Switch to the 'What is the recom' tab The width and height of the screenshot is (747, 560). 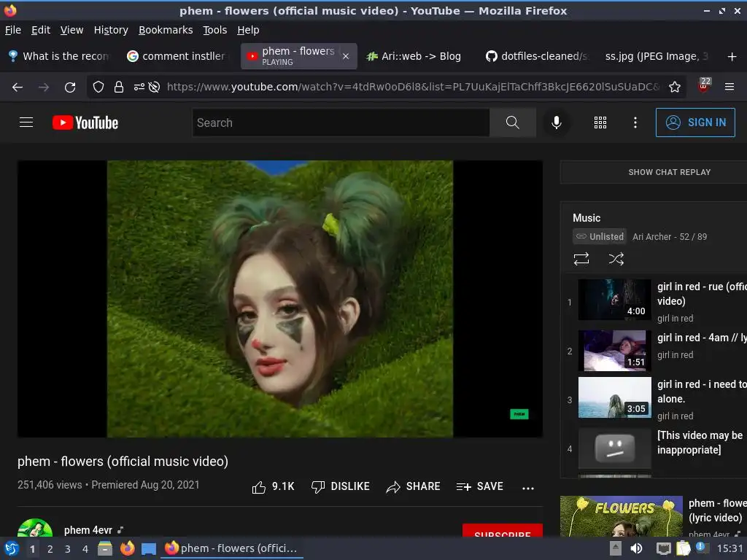pyautogui.click(x=60, y=56)
